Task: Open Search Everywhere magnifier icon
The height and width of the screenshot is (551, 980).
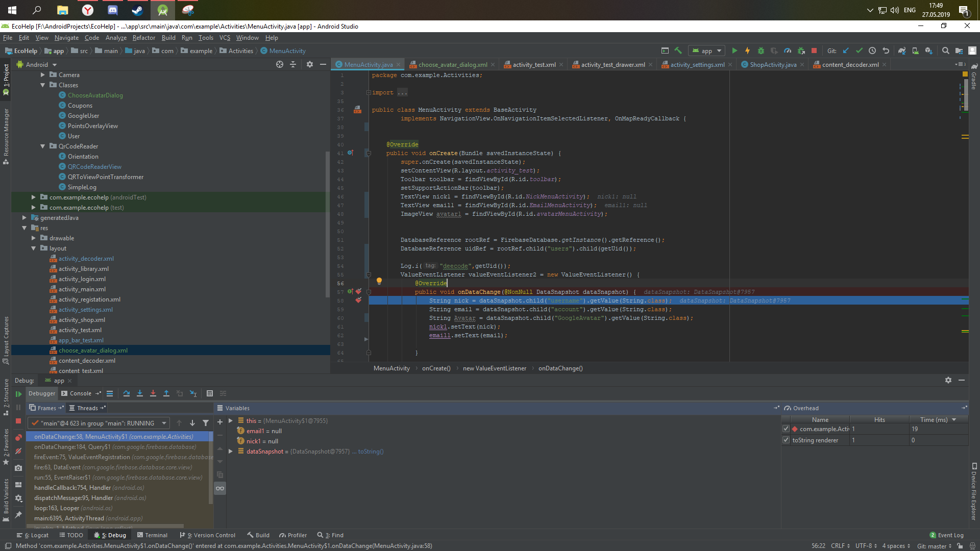Action: pos(945,51)
